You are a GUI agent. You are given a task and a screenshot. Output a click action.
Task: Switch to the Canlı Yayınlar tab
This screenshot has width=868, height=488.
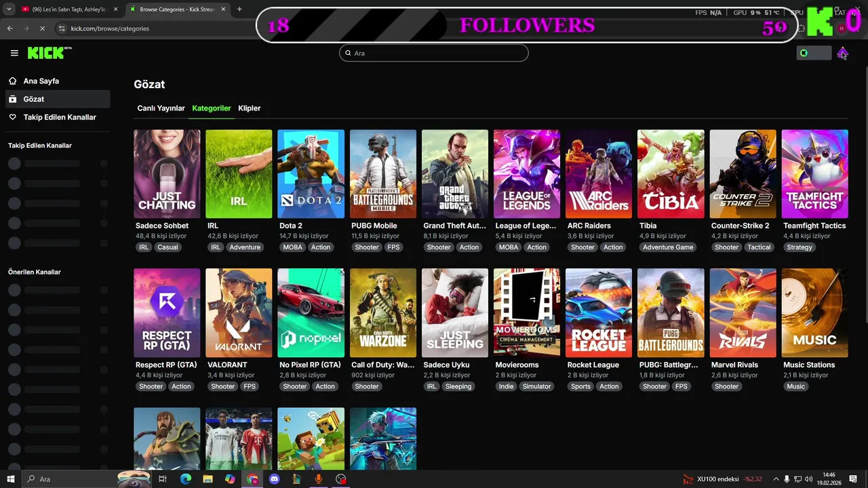click(x=161, y=108)
